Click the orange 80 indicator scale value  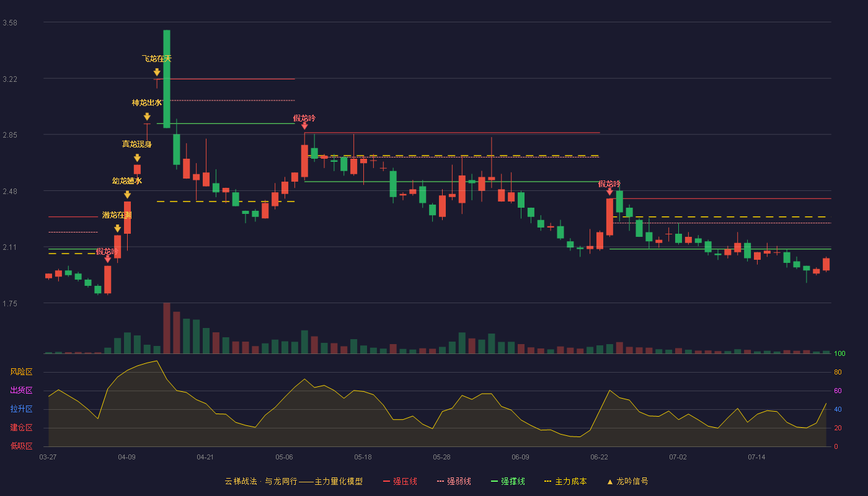(x=838, y=373)
